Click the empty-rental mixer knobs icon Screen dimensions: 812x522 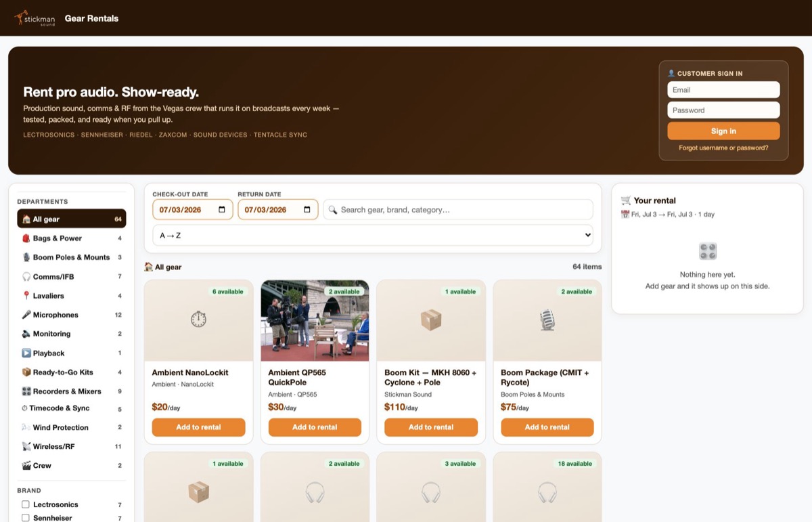point(708,251)
